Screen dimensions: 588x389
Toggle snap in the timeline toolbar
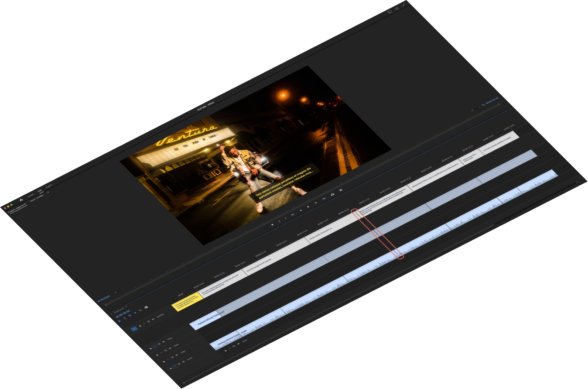coord(125,318)
